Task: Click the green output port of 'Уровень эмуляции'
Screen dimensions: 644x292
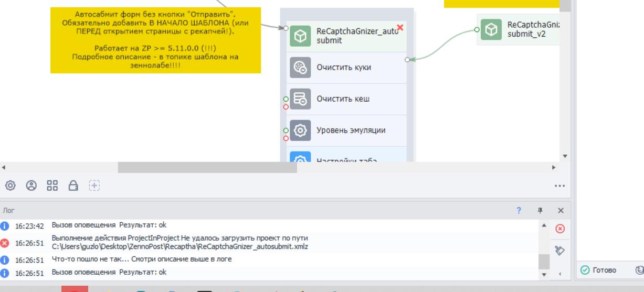Action: (x=286, y=130)
